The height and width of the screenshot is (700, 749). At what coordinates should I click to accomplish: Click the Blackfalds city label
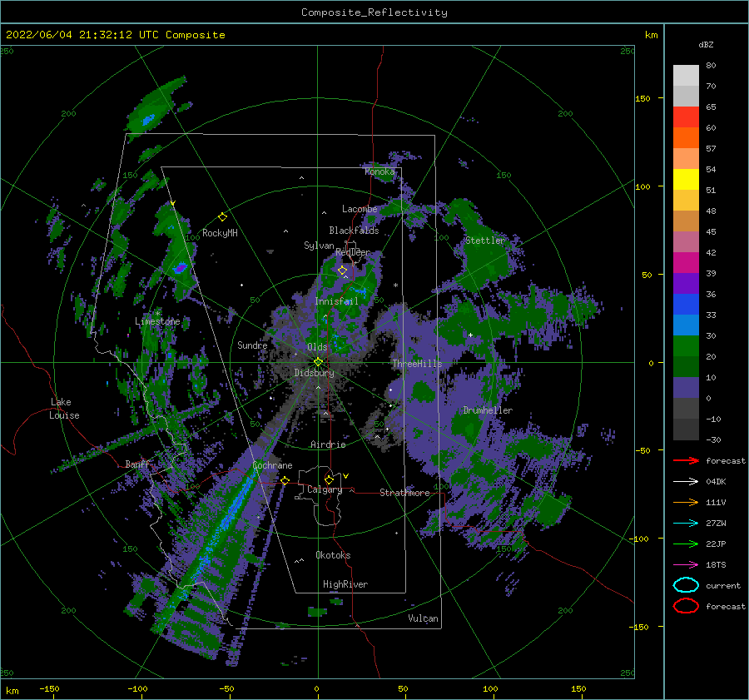(354, 231)
